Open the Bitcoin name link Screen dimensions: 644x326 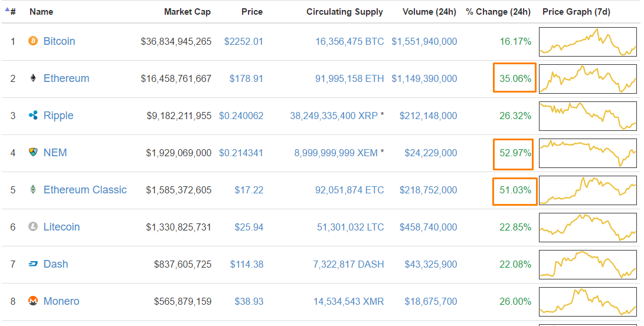coord(59,41)
